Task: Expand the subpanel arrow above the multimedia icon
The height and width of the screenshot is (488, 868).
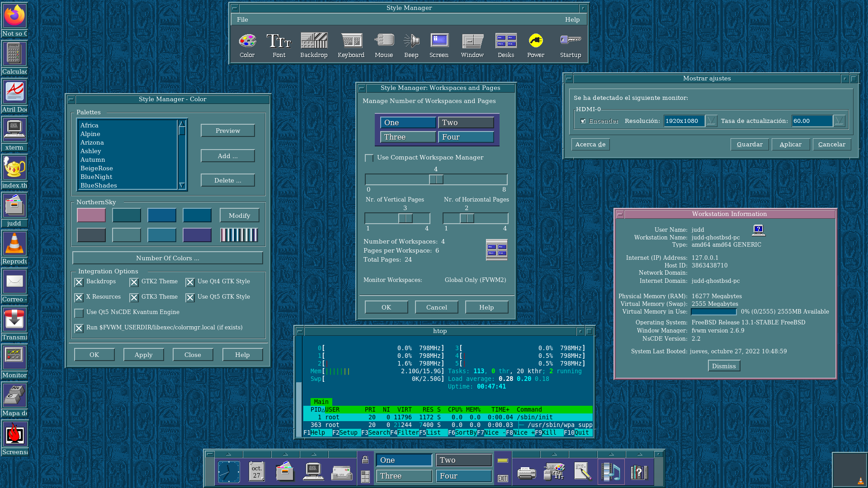Action: [x=611, y=454]
